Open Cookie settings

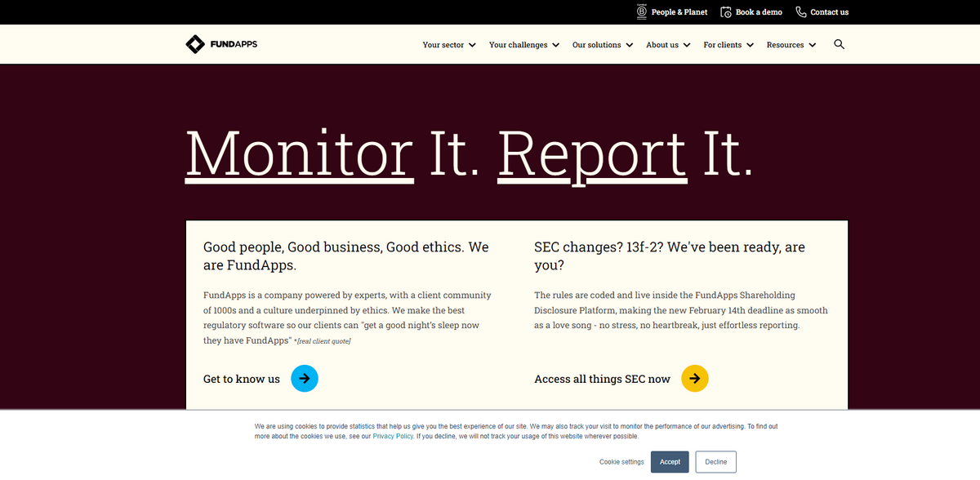point(621,462)
